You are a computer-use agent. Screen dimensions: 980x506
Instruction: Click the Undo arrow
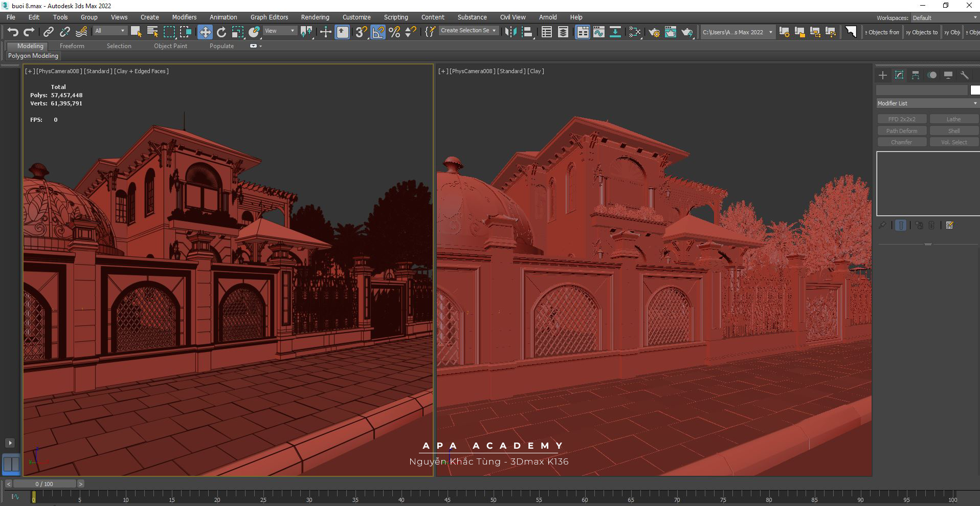[x=13, y=32]
